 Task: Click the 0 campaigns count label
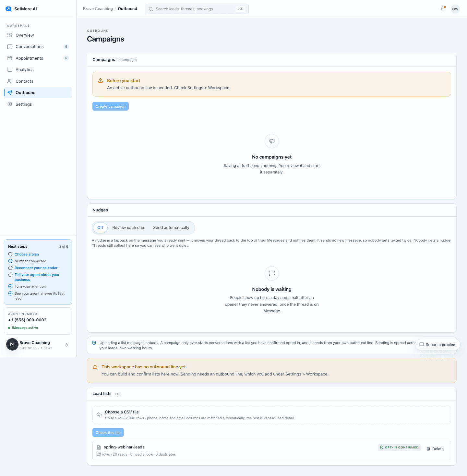coord(127,60)
